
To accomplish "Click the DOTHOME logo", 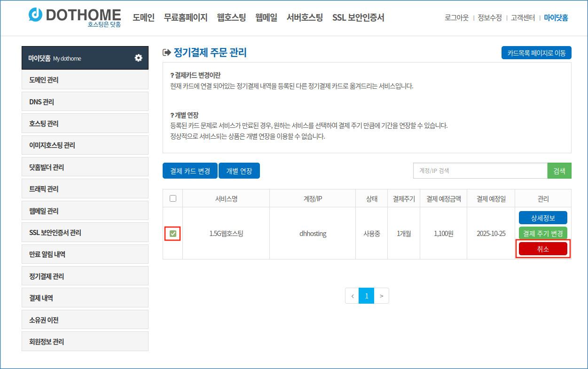I will [74, 17].
